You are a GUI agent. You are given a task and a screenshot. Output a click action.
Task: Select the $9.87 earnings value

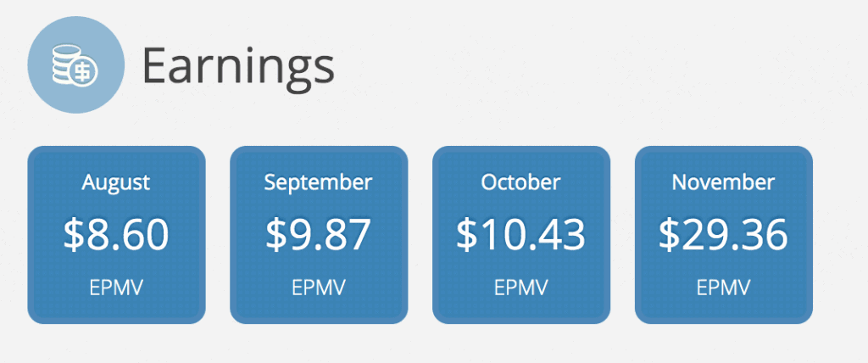pos(319,234)
